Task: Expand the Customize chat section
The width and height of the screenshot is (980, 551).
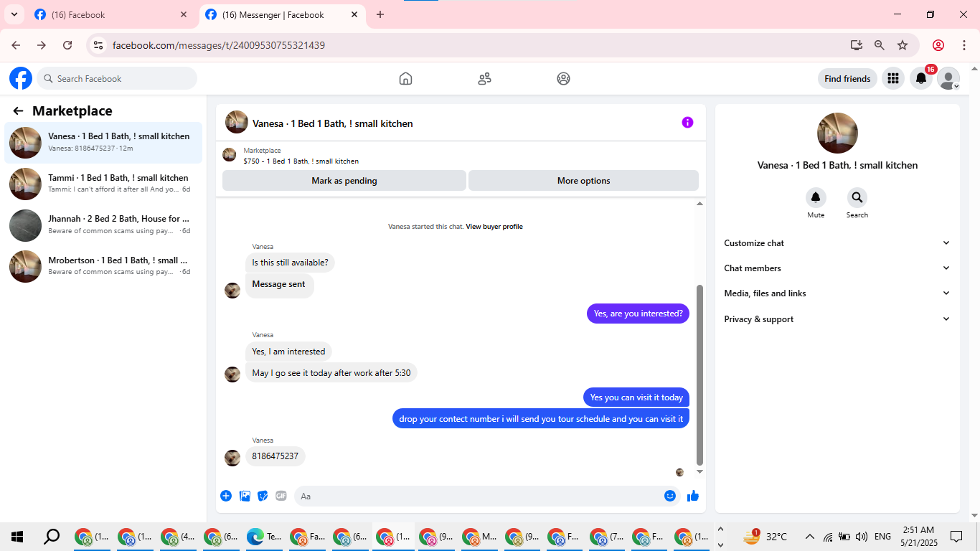Action: pyautogui.click(x=837, y=243)
